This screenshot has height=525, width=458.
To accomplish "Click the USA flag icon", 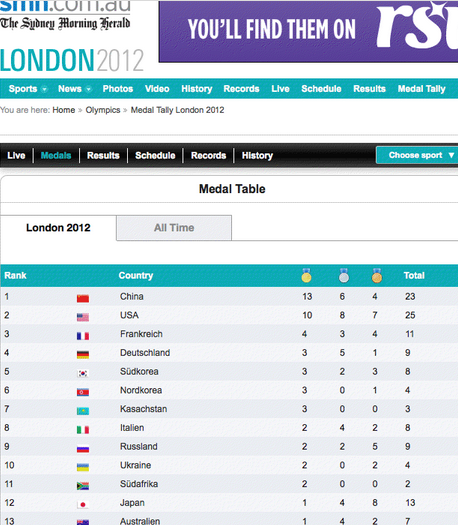I will tap(83, 317).
